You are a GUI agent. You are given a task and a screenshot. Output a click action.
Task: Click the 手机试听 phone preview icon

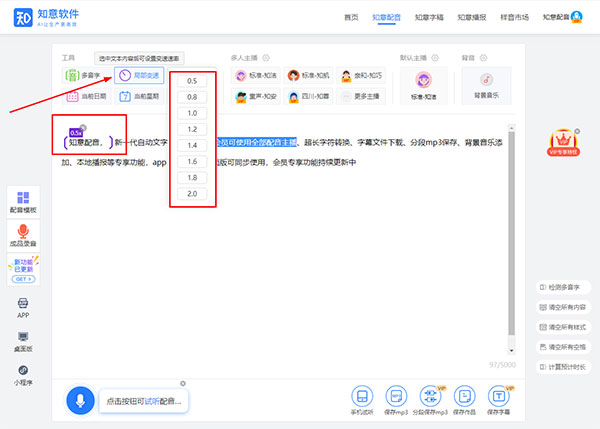(x=361, y=398)
